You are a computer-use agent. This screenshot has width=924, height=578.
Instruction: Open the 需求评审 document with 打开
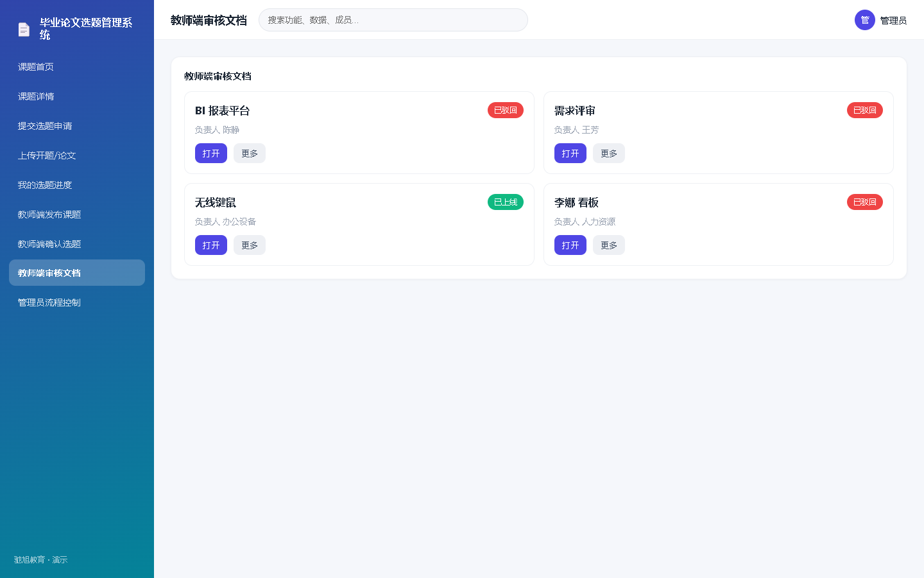[570, 153]
